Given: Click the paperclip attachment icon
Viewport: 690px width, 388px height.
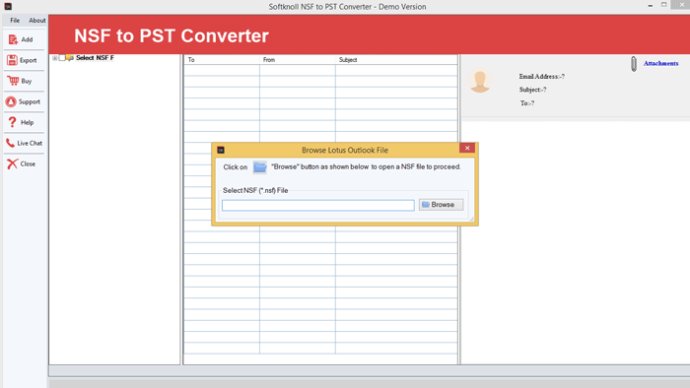Looking at the screenshot, I should 634,64.
